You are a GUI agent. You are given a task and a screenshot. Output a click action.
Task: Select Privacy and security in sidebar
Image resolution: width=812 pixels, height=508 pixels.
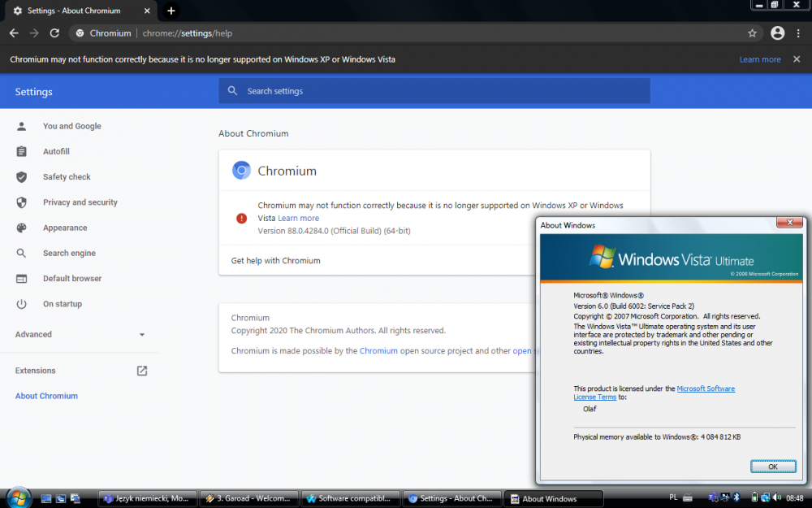pyautogui.click(x=80, y=202)
